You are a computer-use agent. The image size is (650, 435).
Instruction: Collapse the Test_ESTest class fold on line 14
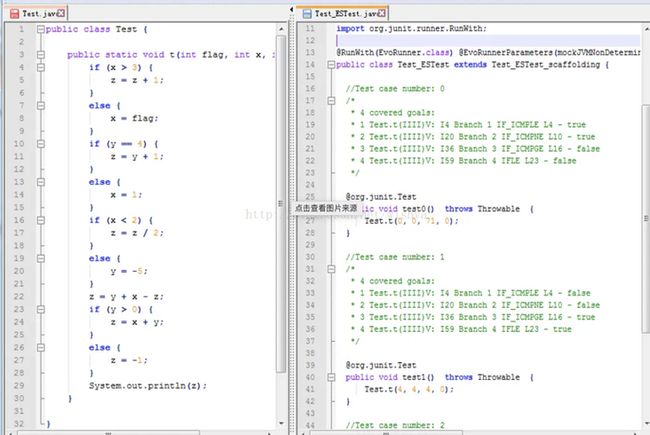coord(331,65)
